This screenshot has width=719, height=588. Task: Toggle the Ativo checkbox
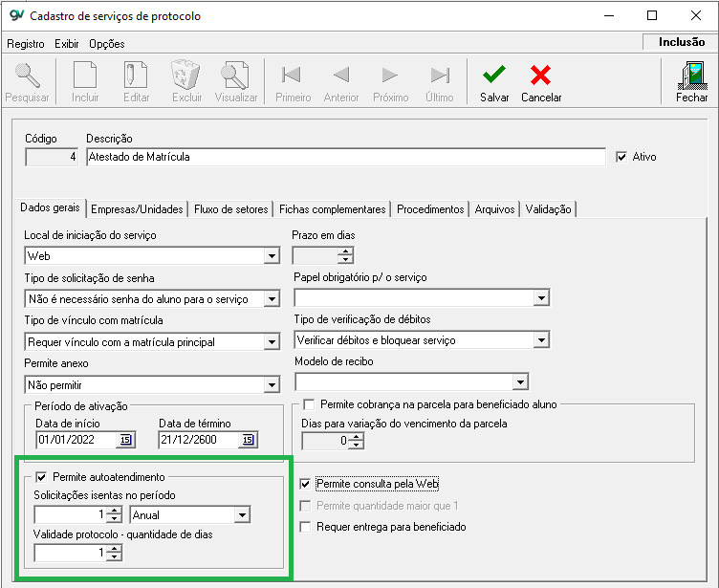[621, 157]
